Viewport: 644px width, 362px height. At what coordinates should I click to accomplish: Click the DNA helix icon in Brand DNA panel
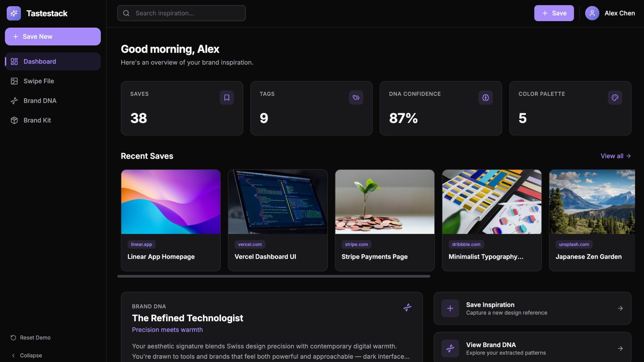click(x=407, y=307)
